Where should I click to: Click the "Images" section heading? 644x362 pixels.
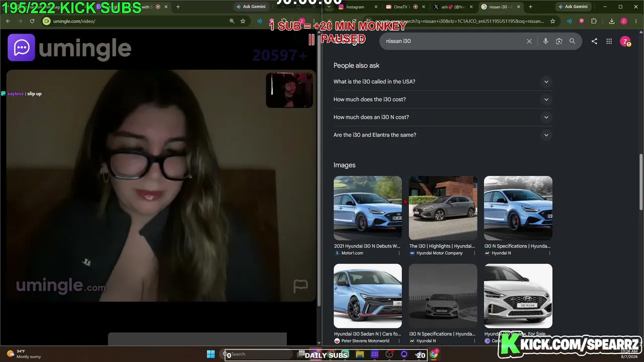344,165
